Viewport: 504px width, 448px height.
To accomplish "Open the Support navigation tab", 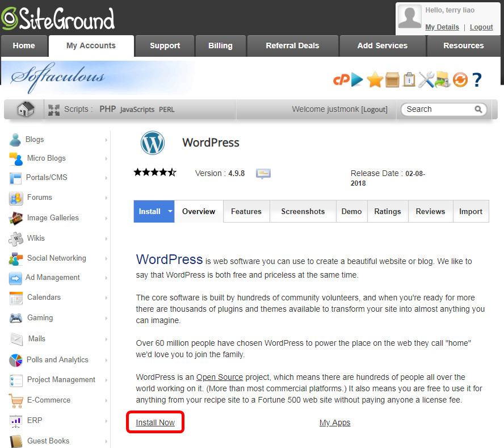I will (165, 45).
